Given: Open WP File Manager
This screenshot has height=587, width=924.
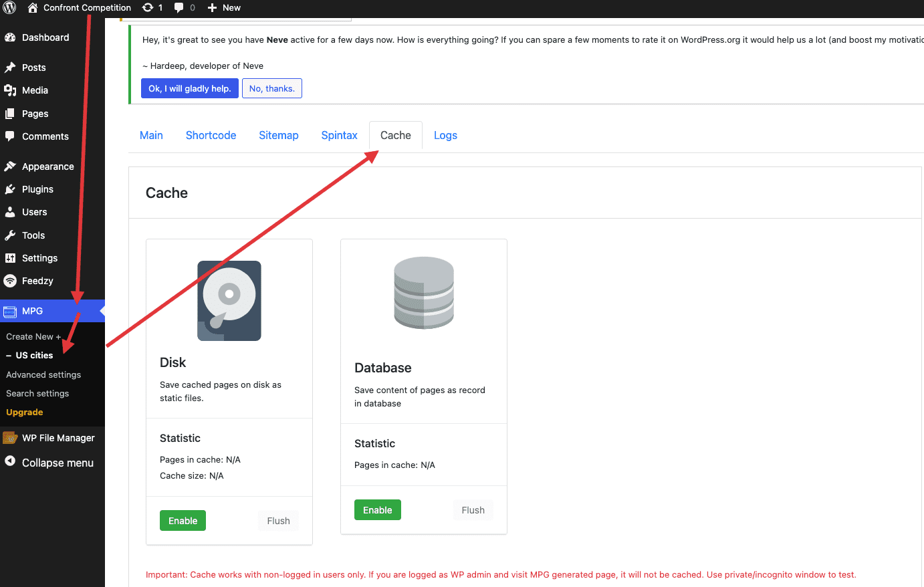Looking at the screenshot, I should 58,438.
